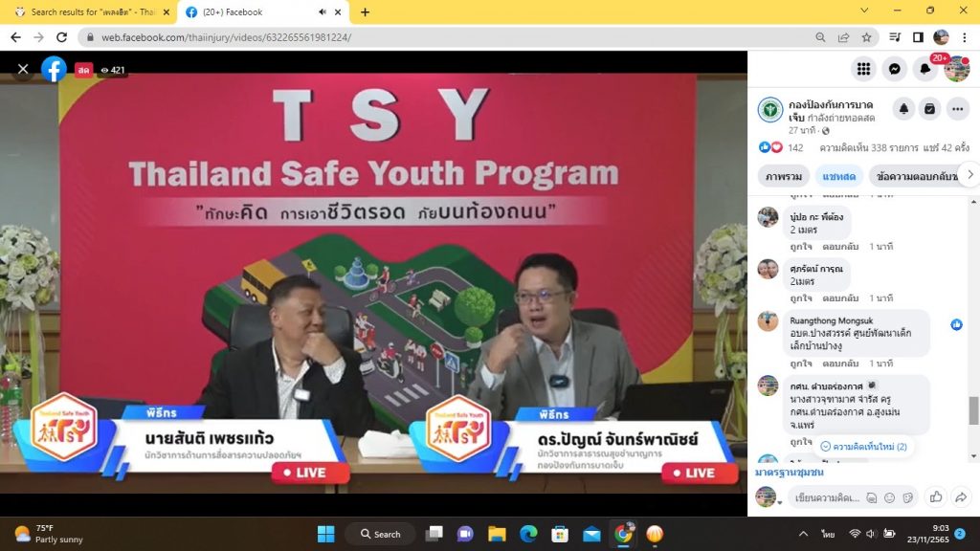
Task: Select the แชทสด tab
Action: point(838,176)
